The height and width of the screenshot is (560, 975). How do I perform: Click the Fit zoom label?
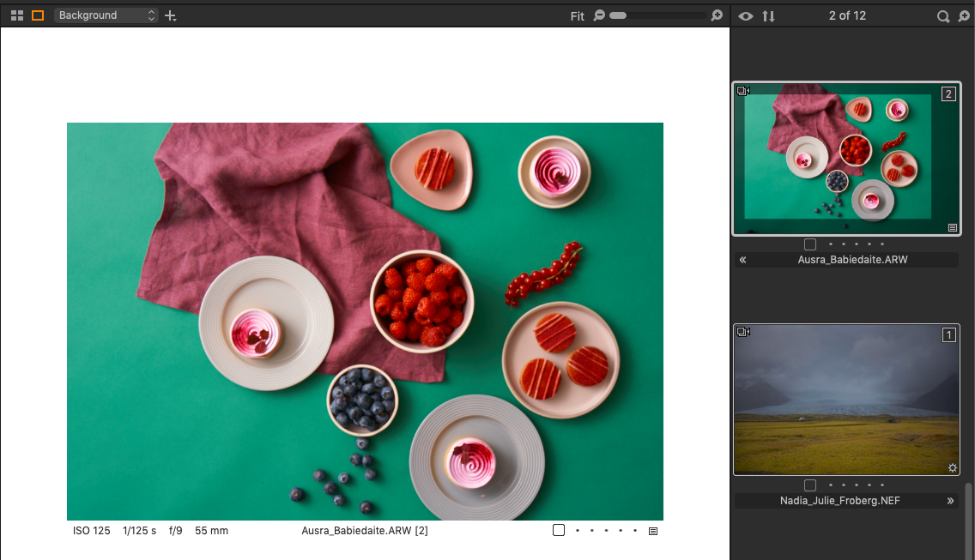click(577, 16)
